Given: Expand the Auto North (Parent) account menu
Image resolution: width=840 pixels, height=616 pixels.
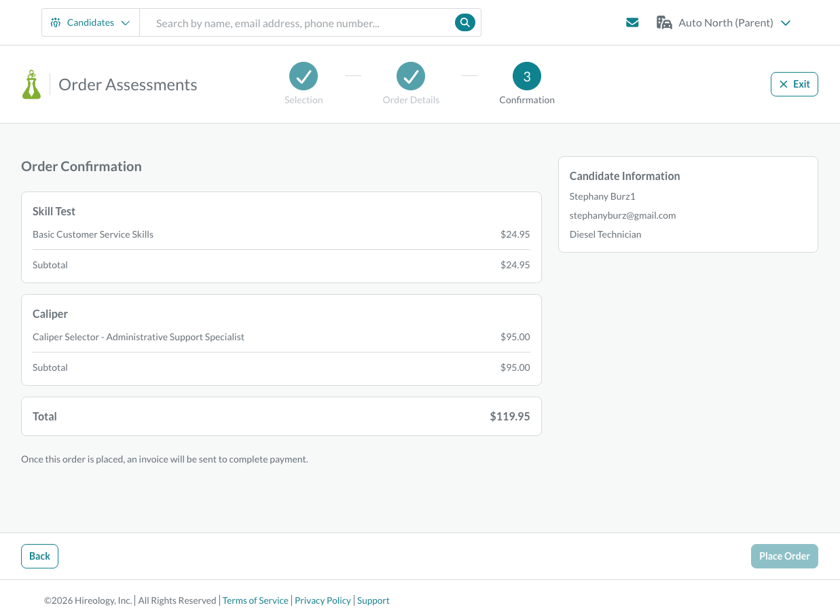Looking at the screenshot, I should tap(724, 22).
